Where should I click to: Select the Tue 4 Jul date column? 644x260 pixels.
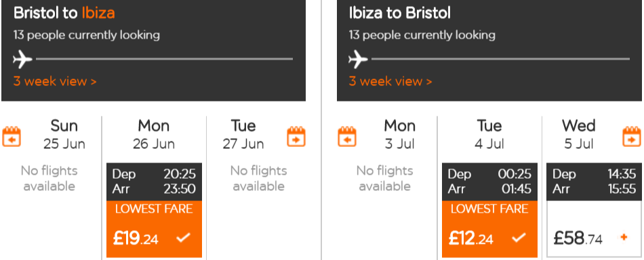(489, 135)
